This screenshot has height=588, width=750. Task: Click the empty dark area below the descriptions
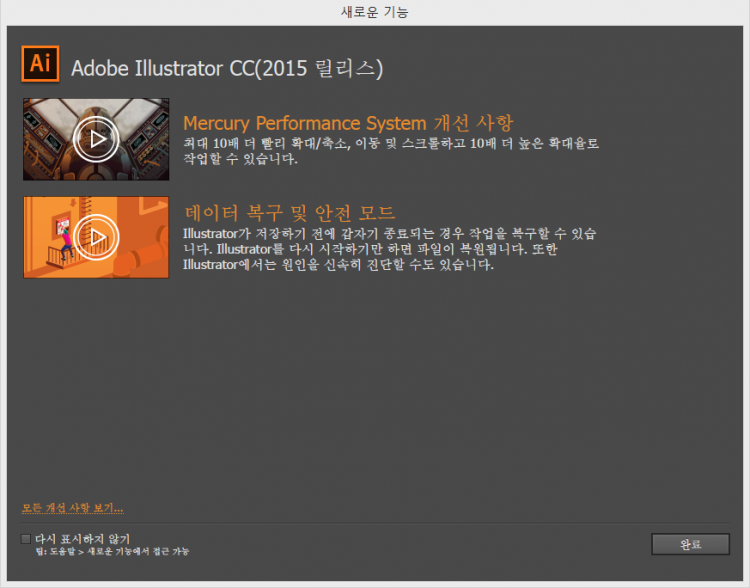375,390
